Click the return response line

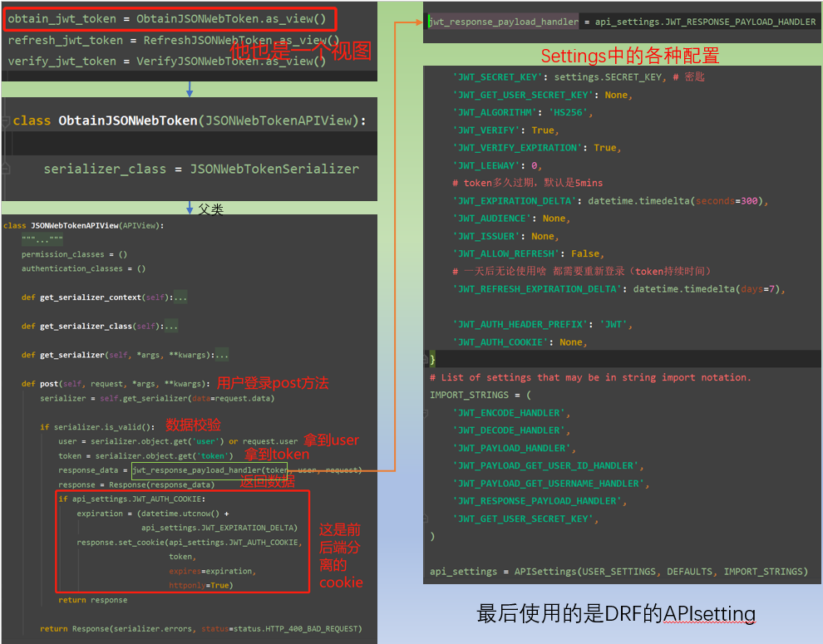(x=93, y=601)
